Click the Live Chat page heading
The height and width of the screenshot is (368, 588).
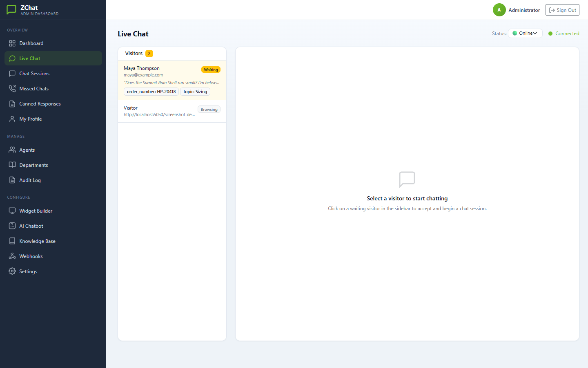[x=133, y=34]
